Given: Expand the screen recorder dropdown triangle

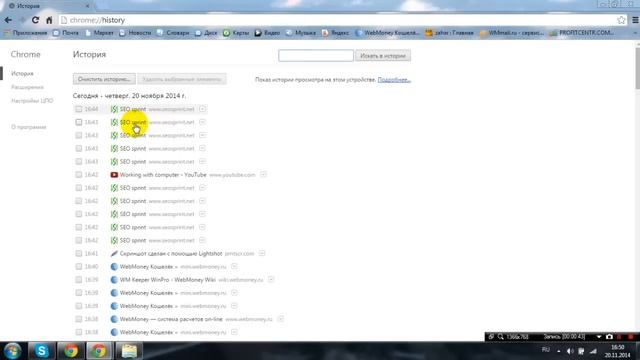Looking at the screenshot, I should [599, 337].
